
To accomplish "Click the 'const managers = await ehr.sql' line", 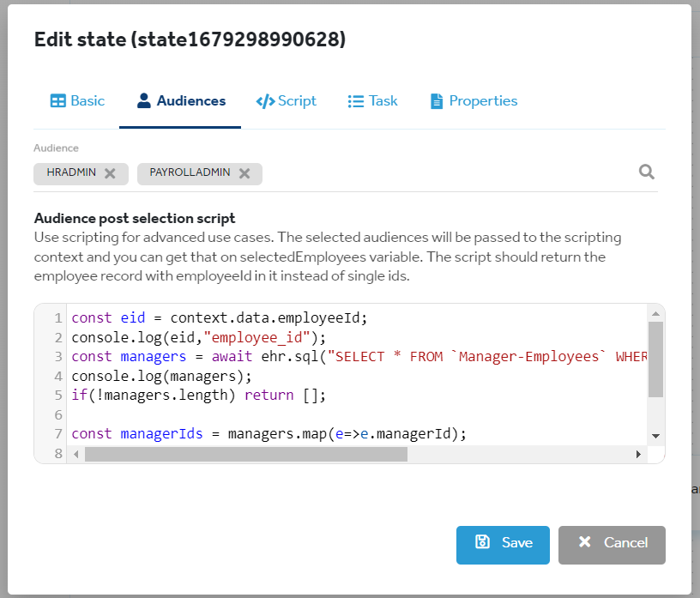I will pos(359,357).
